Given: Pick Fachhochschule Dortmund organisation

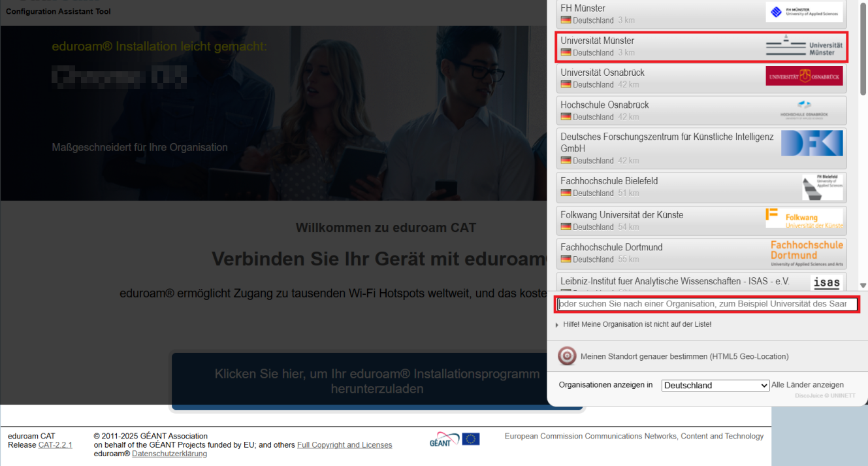Looking at the screenshot, I should click(701, 254).
